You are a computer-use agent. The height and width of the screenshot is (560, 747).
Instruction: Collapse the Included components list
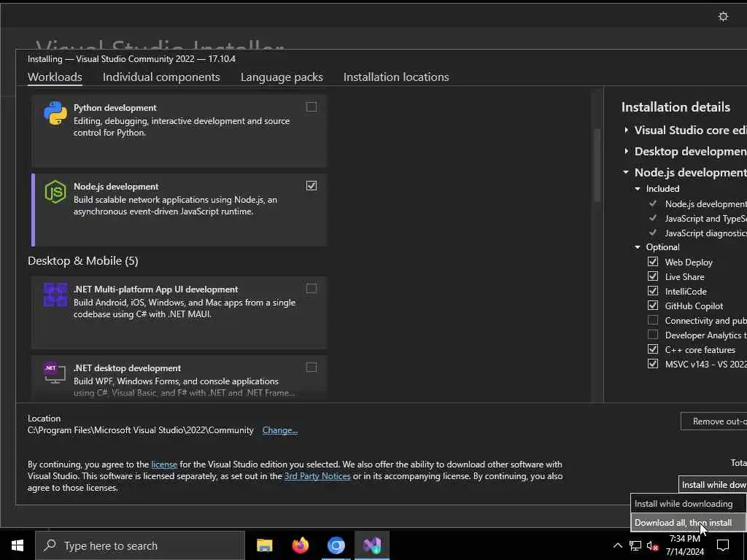click(x=638, y=189)
